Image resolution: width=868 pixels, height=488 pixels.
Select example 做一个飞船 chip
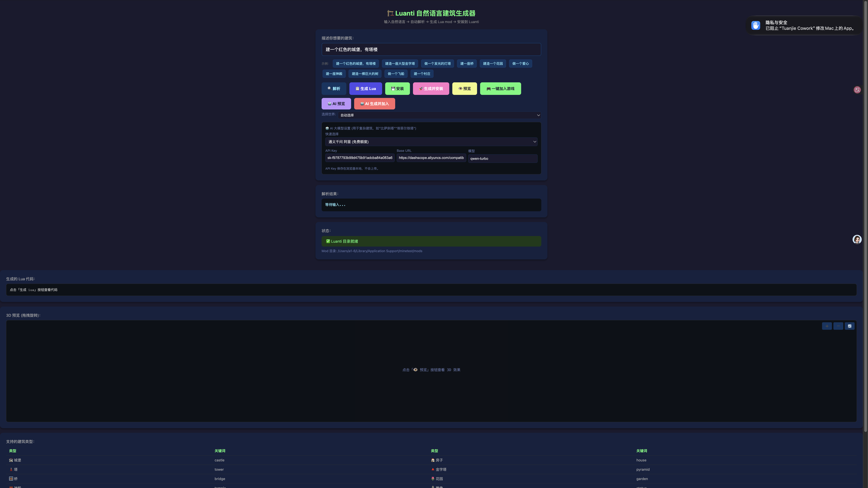[396, 74]
